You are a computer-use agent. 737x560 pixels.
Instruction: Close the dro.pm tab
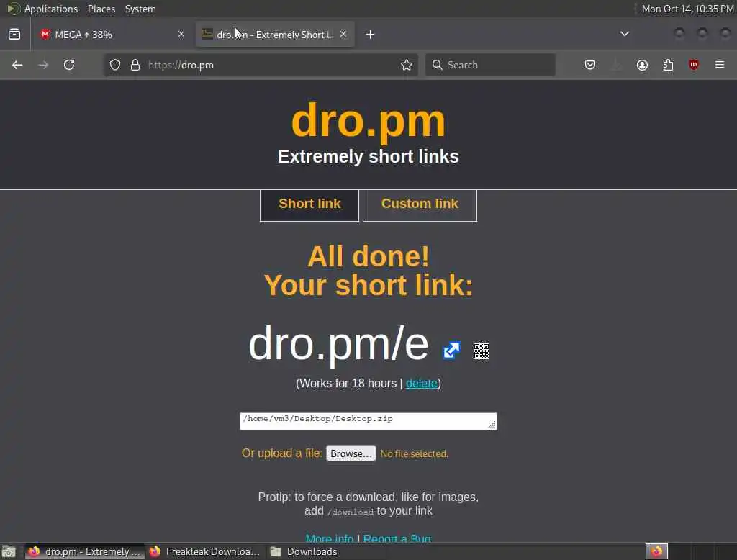point(343,34)
